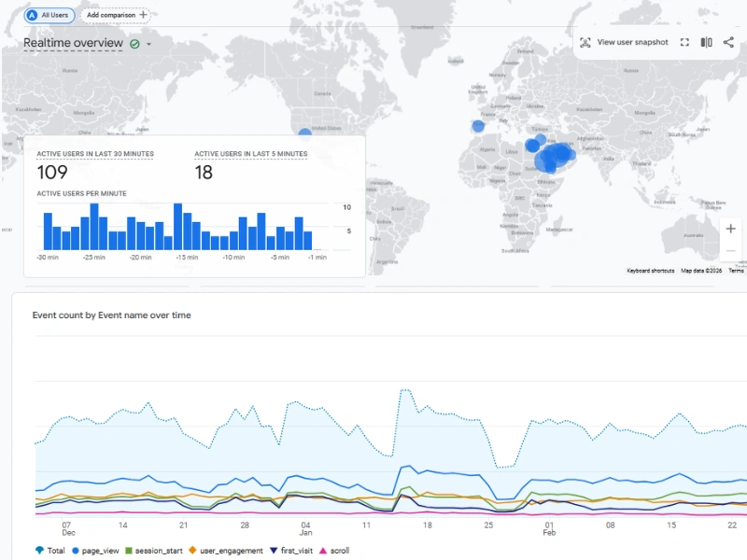
Task: Open the map Keyboard shortcuts link
Action: click(650, 271)
